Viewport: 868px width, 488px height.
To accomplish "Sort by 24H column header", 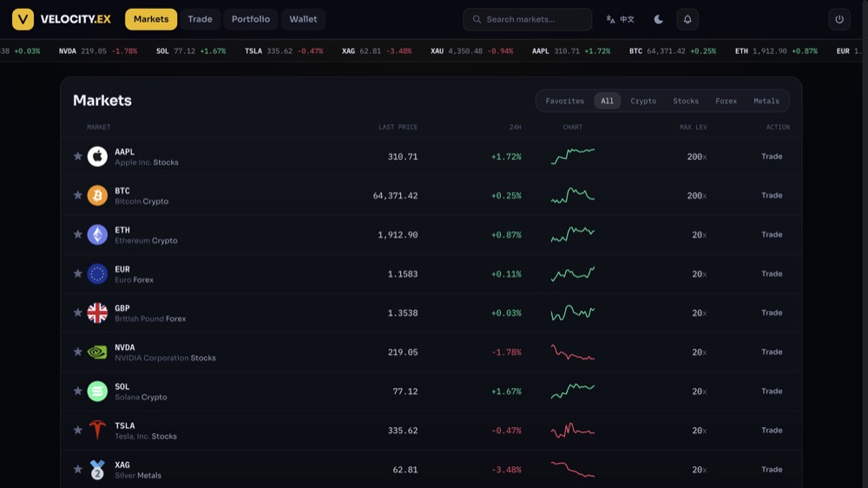I will click(515, 128).
